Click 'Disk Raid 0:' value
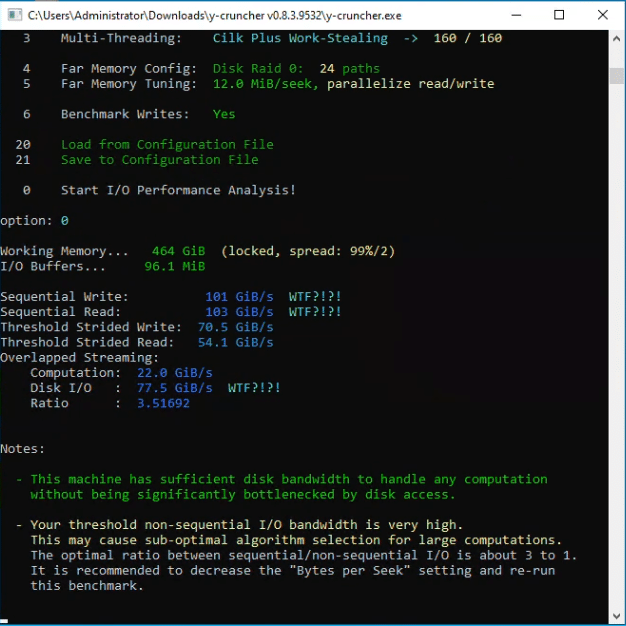Image resolution: width=626 pixels, height=626 pixels. (x=258, y=69)
